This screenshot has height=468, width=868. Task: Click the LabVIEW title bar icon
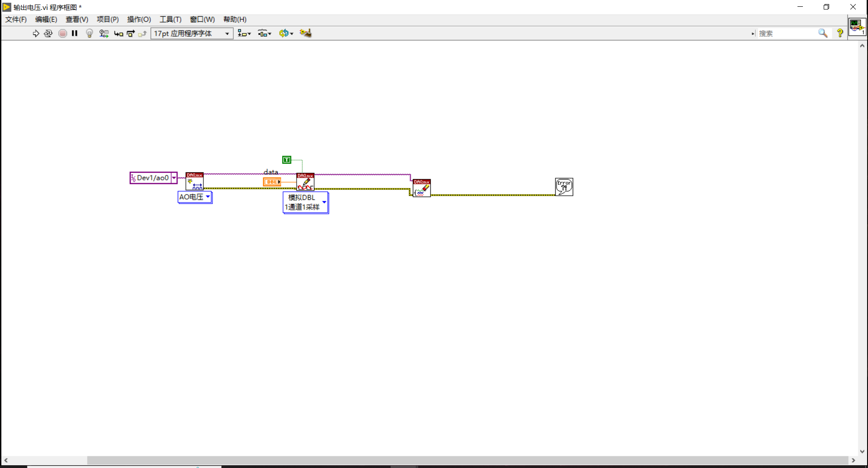click(7, 7)
